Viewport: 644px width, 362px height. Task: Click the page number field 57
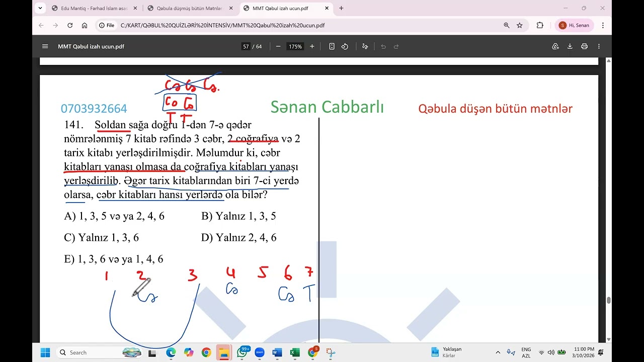tap(246, 46)
